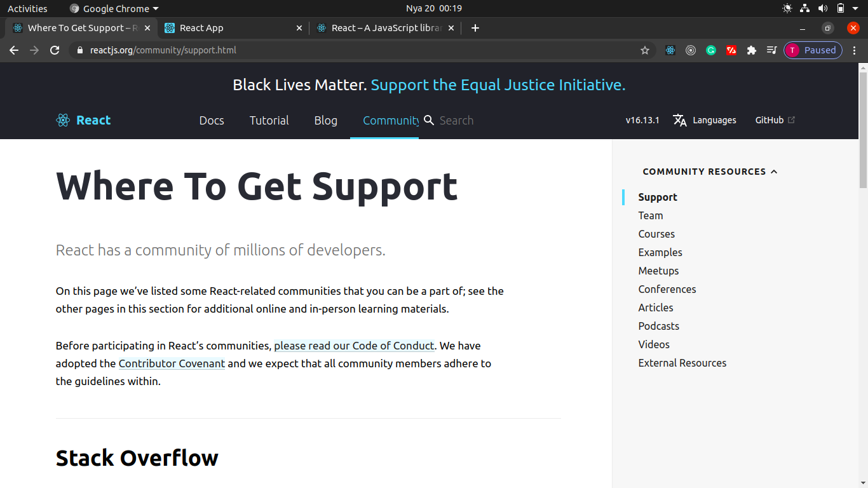The width and height of the screenshot is (868, 488).
Task: Open Docs in the site navigation
Action: [x=212, y=120]
